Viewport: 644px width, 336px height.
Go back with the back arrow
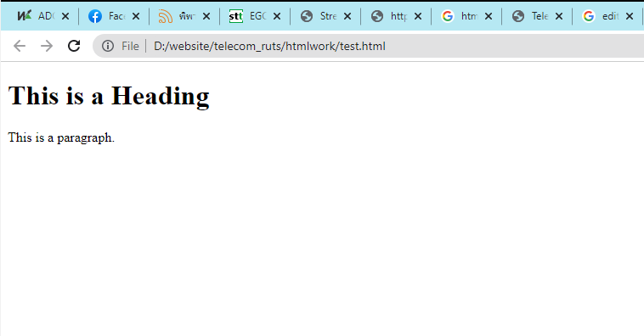coord(20,46)
